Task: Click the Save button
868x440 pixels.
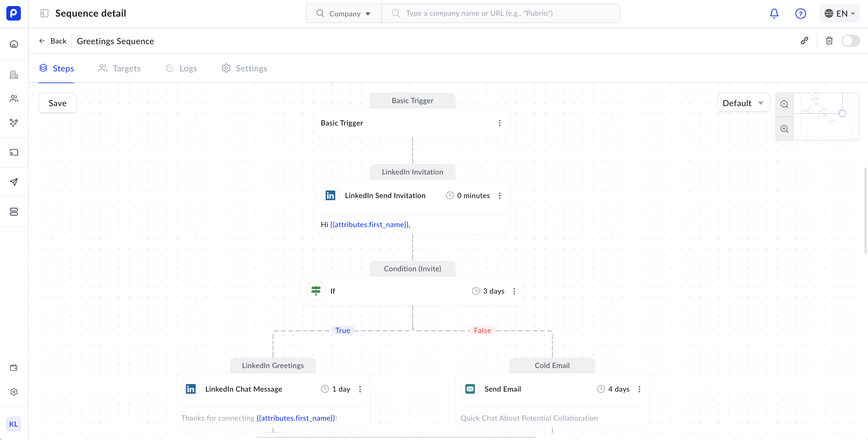Action: (x=58, y=103)
